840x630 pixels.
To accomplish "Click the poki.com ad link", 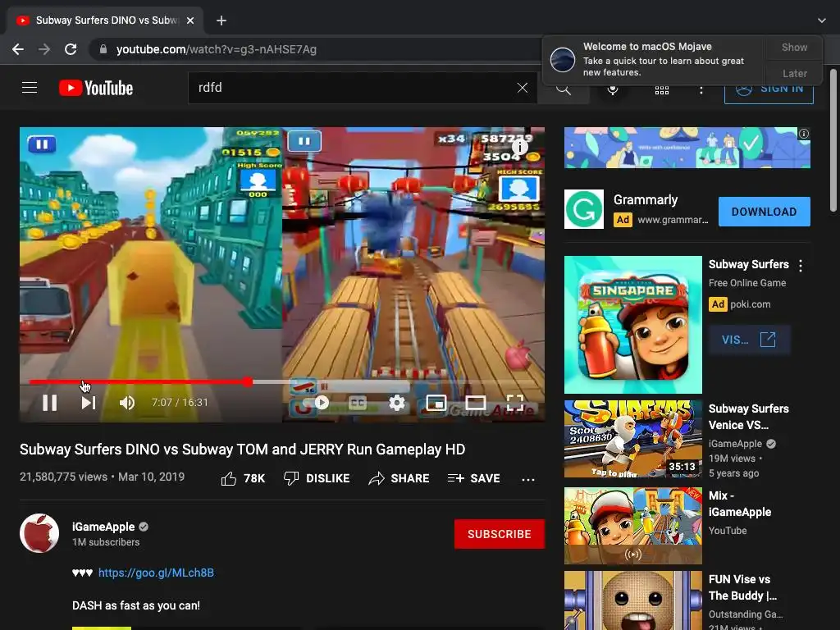I will click(x=750, y=304).
